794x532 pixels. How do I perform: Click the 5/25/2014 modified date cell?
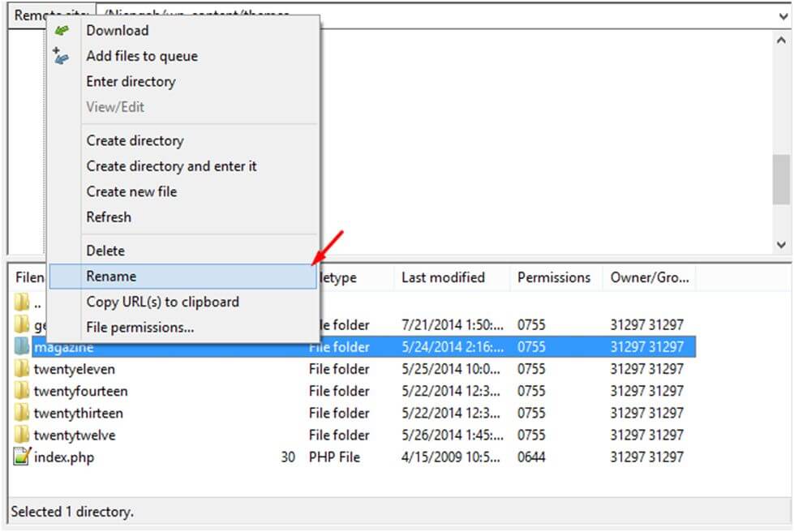(451, 369)
